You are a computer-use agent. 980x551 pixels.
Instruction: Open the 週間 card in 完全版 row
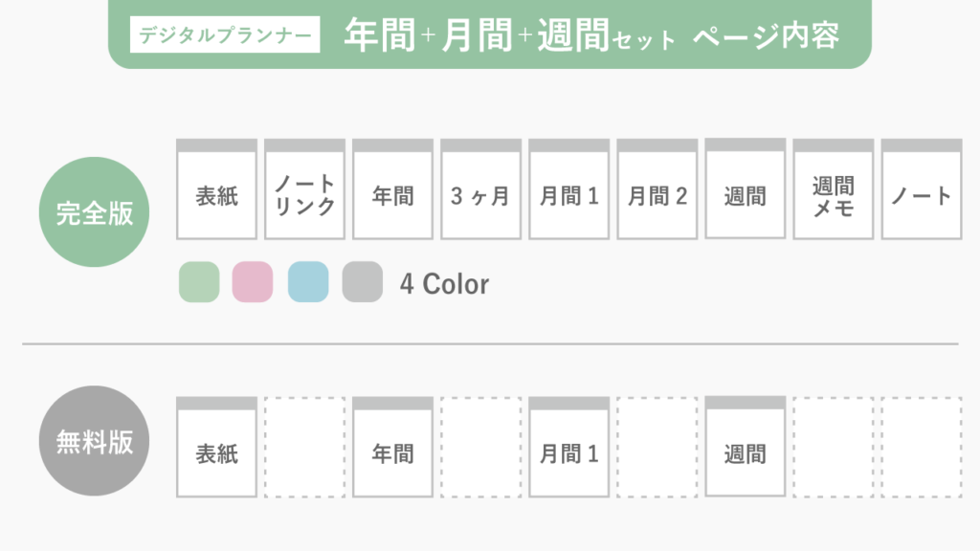pos(746,188)
